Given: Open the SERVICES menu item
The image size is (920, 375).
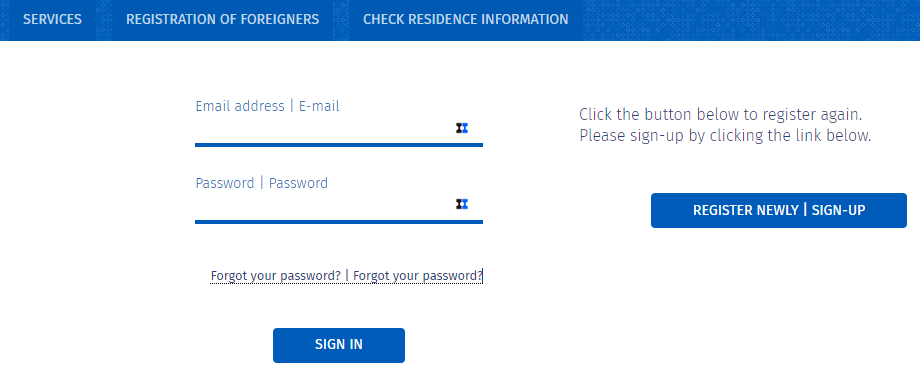Looking at the screenshot, I should click(x=52, y=19).
